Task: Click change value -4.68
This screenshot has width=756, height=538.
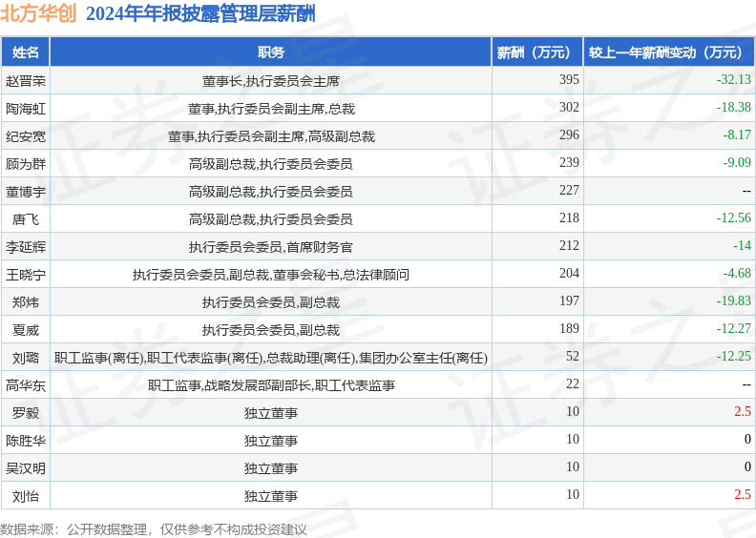Action: (737, 273)
